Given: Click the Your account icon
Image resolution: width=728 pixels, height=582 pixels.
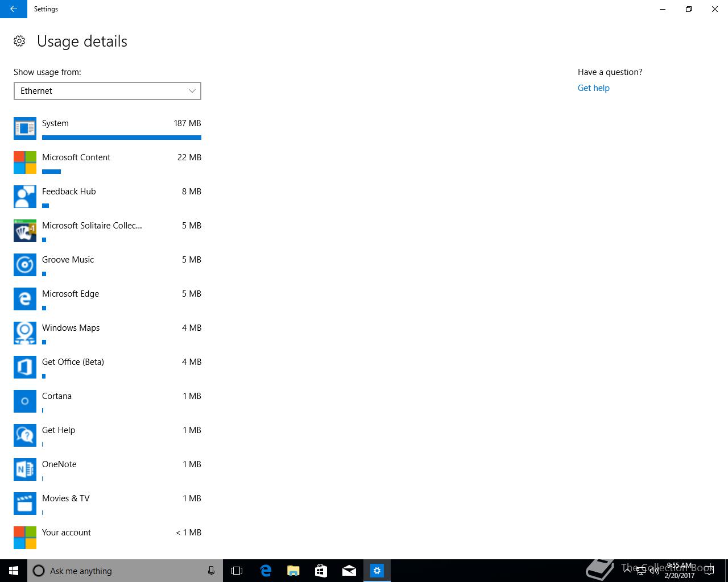Looking at the screenshot, I should click(x=25, y=538).
